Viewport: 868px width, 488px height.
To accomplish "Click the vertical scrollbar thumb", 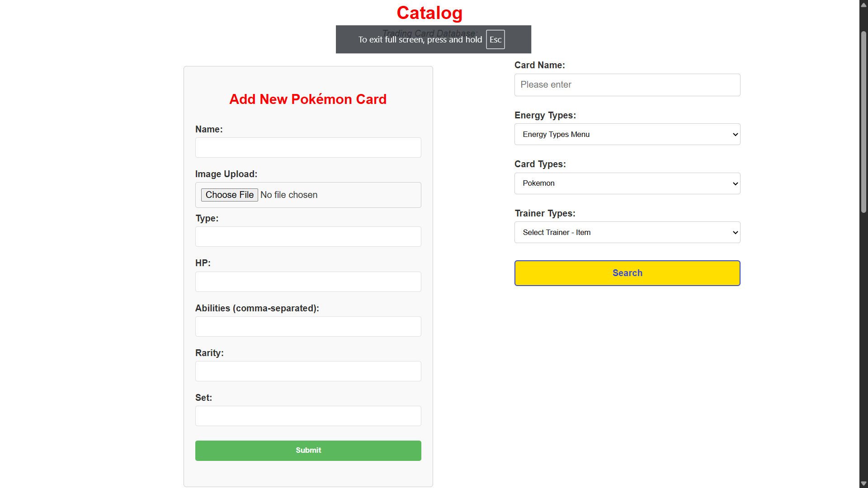I will [x=863, y=122].
